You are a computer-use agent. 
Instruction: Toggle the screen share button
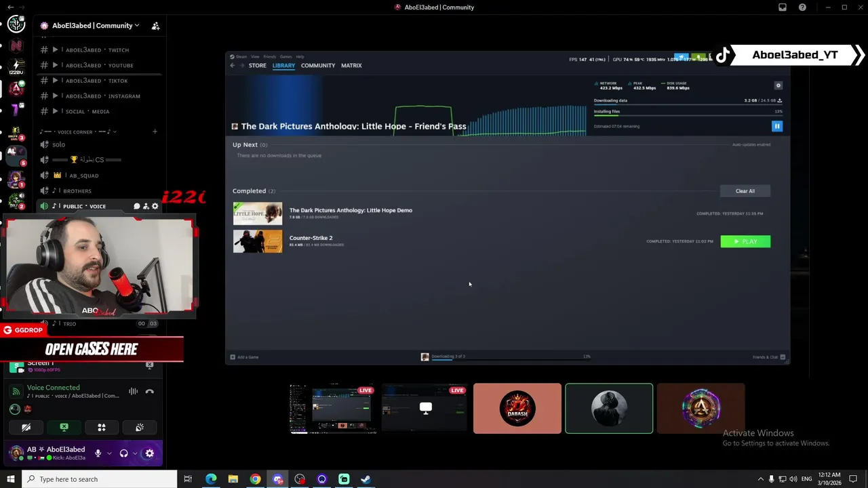[64, 428]
